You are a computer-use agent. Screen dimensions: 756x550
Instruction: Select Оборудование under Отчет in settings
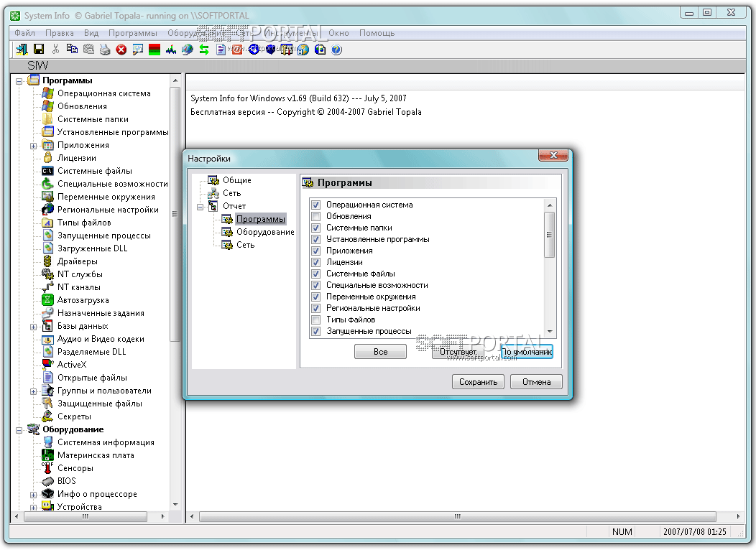coord(265,232)
